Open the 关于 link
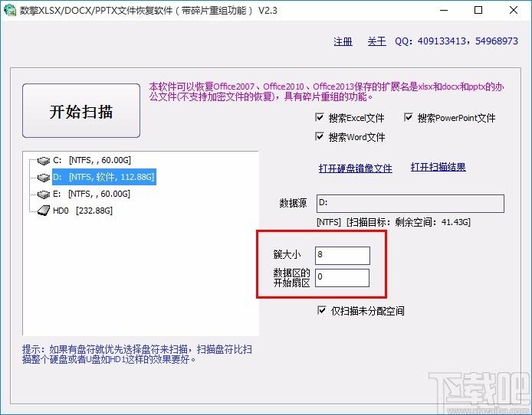This screenshot has height=415, width=532. point(376,41)
